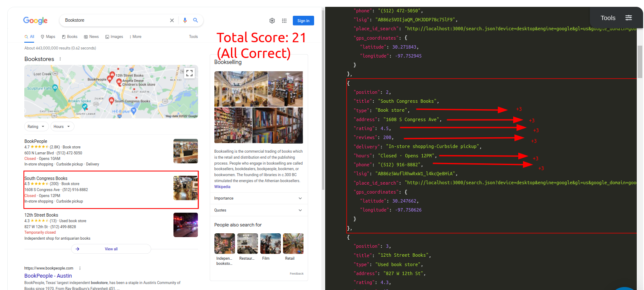
Task: Open the Rating filter dropdown
Action: click(36, 127)
